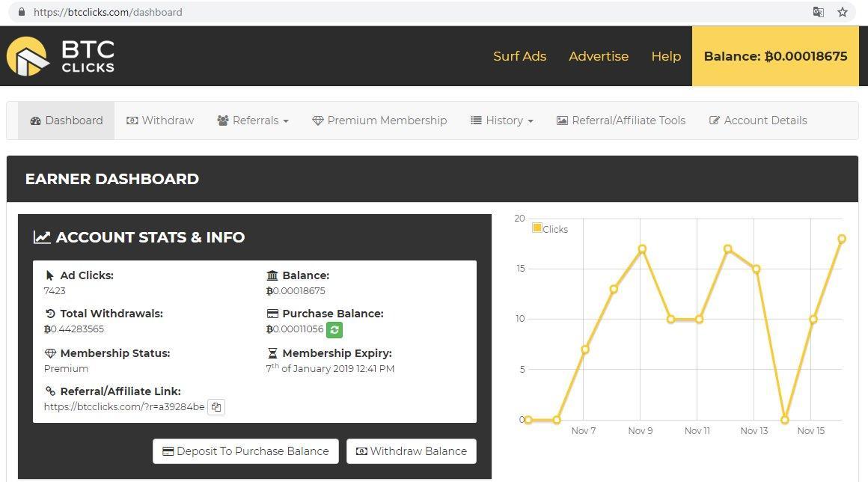Screen dimensions: 868x482
Task: Click the Membership Status diamond icon
Action: point(50,353)
